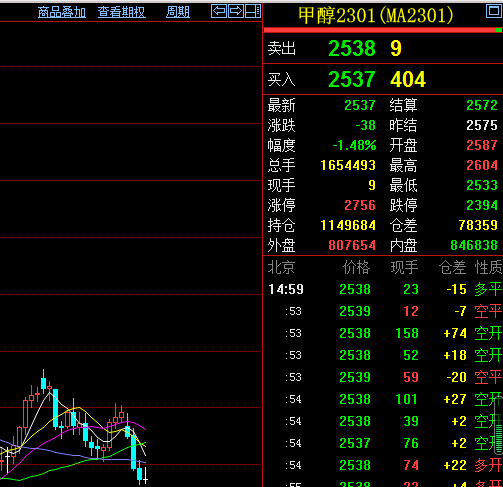Click the 甲醇2301(MA2301) contract title

coord(375,15)
